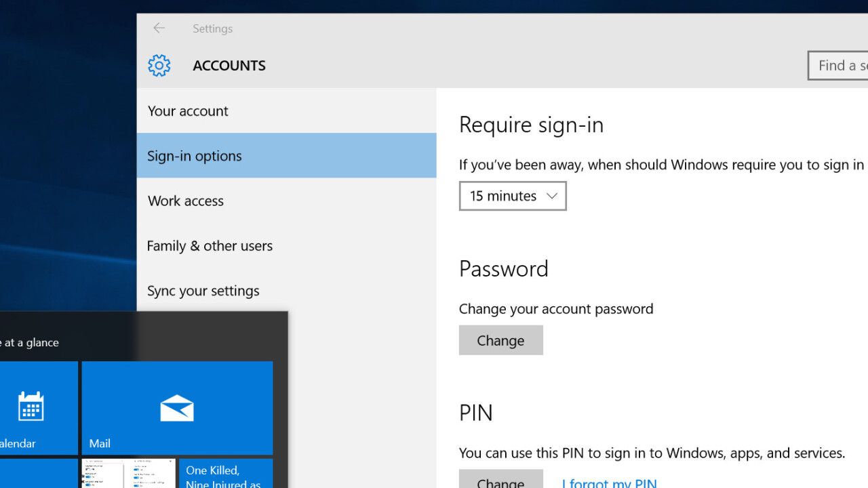Image resolution: width=868 pixels, height=488 pixels.
Task: Open the 'One Killed, Nine Injured' news tile
Action: coord(225,474)
